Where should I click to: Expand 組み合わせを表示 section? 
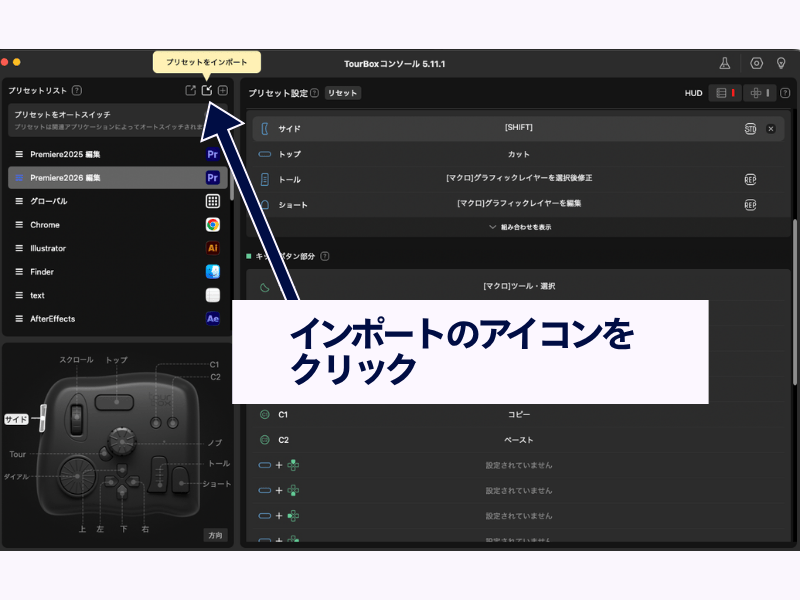click(x=519, y=227)
